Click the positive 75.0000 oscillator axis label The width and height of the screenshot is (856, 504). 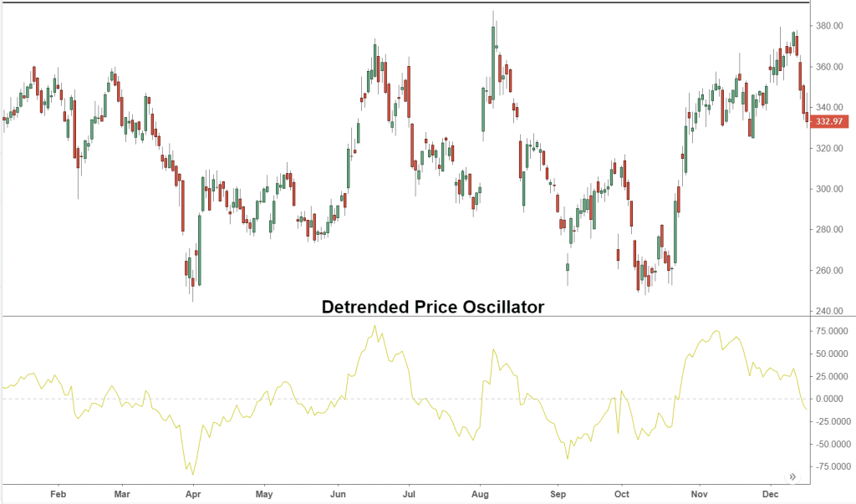pos(832,331)
